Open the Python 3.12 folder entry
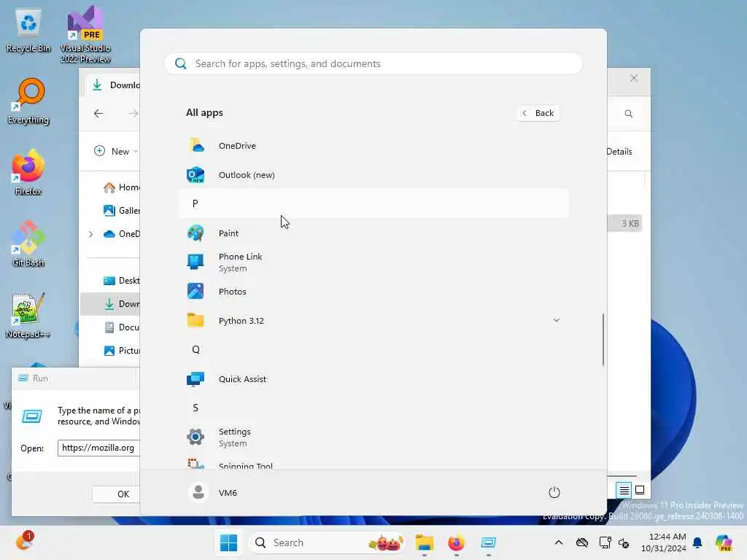747x560 pixels. 373,321
